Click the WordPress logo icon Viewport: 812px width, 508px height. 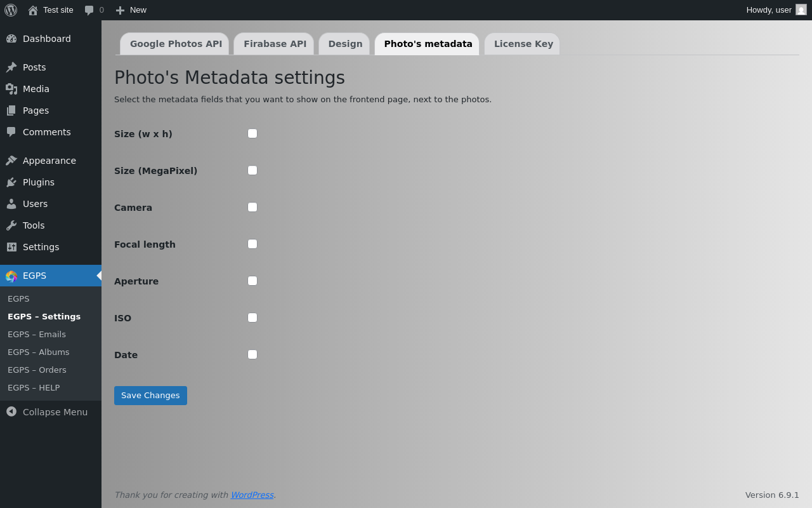[11, 10]
